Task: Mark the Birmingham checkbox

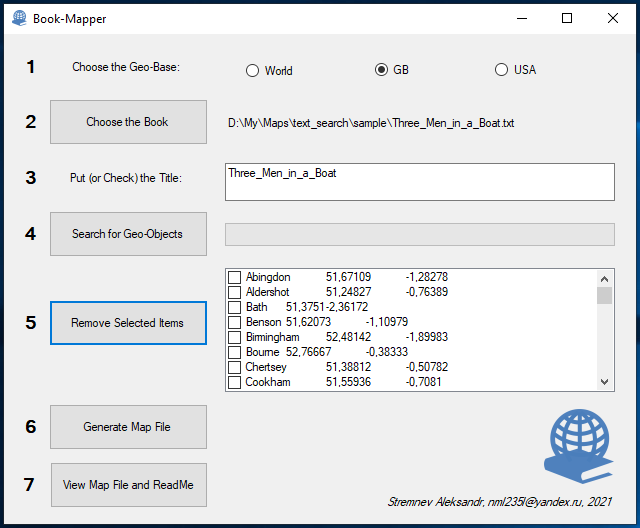Action: click(x=234, y=337)
